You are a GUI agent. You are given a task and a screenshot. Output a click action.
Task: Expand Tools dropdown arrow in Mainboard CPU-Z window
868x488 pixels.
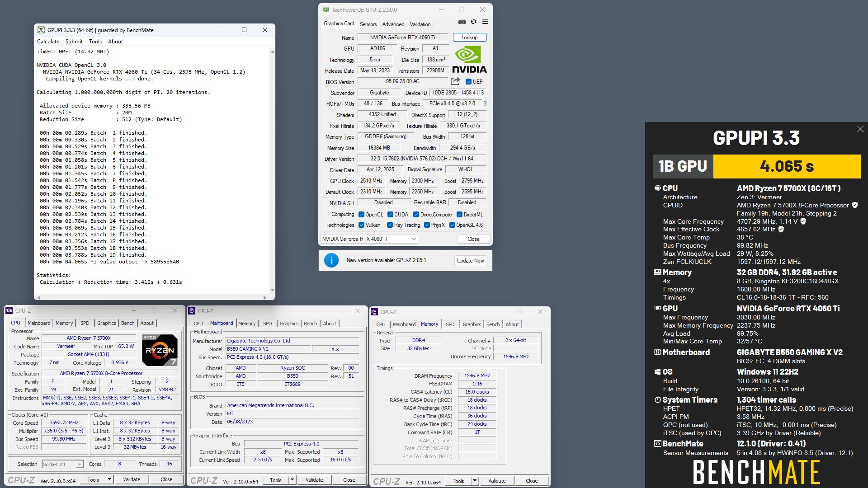(x=292, y=480)
